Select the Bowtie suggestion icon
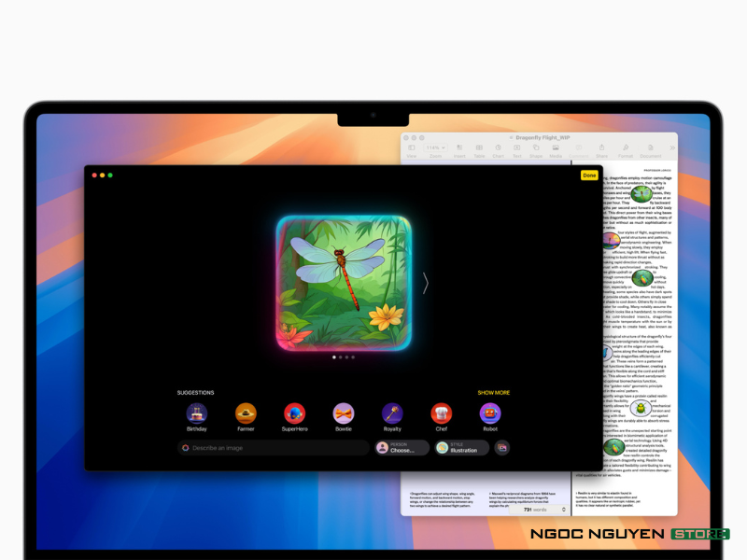Screen dimensions: 747x560 tap(344, 413)
